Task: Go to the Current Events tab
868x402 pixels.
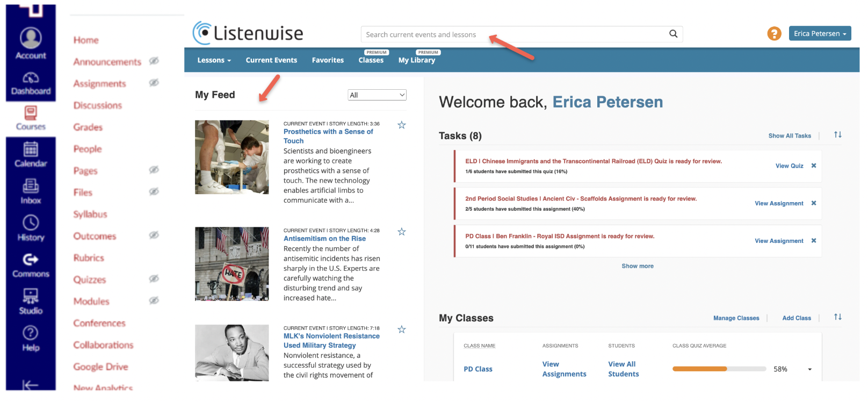Action: click(x=271, y=60)
